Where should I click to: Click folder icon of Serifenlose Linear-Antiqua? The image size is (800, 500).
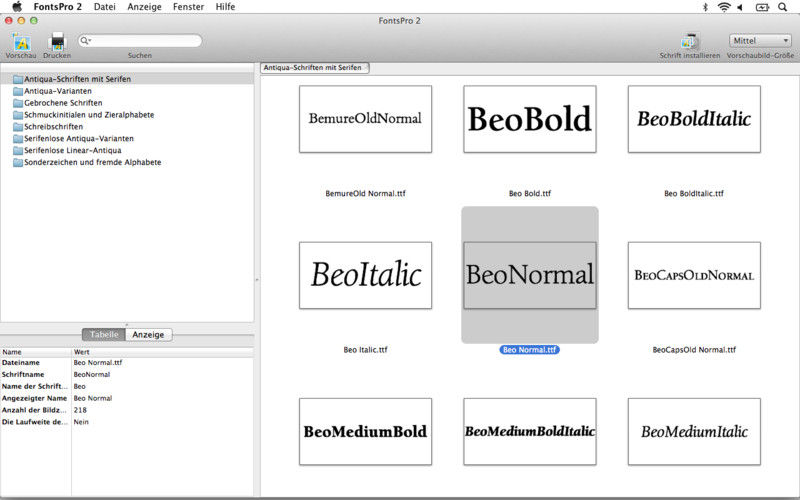point(18,151)
